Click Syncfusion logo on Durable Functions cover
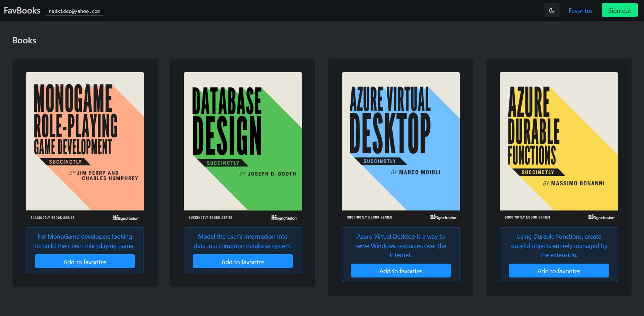This screenshot has width=644, height=316. tap(601, 217)
